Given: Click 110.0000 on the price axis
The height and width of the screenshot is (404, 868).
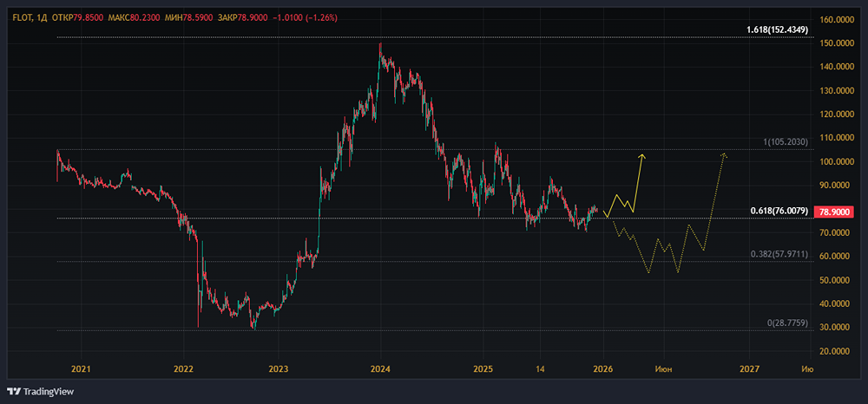Looking at the screenshot, I should (837, 138).
